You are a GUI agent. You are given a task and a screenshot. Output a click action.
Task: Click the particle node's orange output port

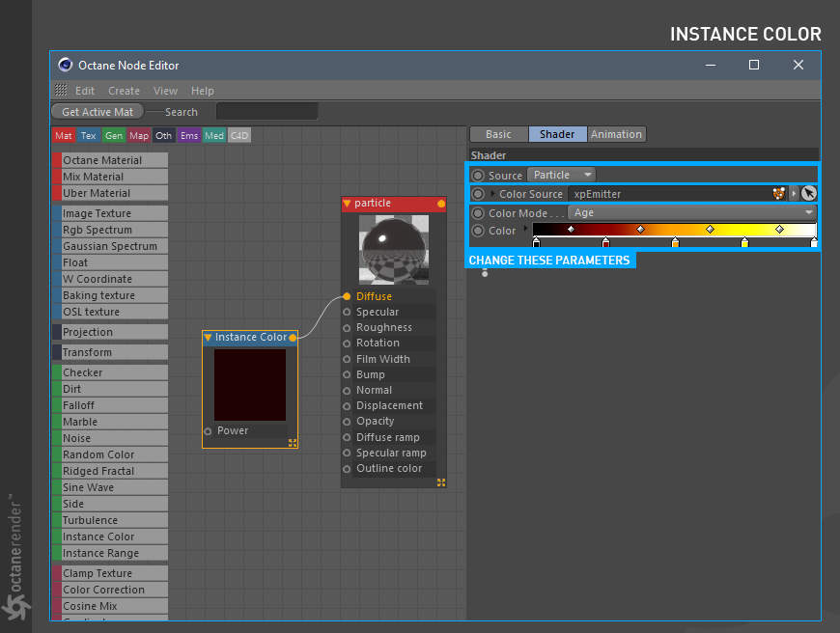[441, 204]
